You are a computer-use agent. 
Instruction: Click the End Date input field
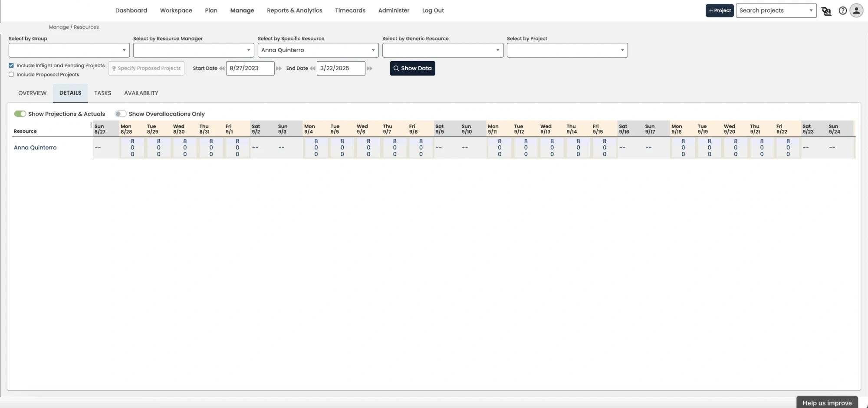341,69
